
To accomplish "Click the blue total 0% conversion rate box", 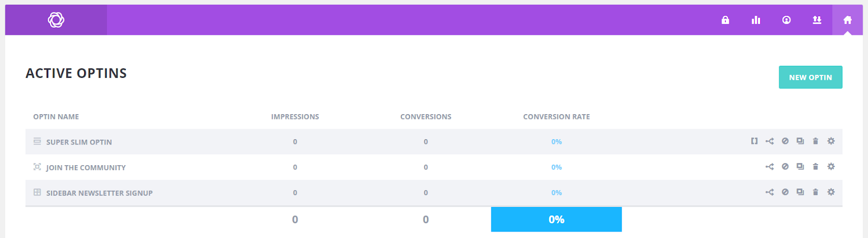I will point(557,220).
